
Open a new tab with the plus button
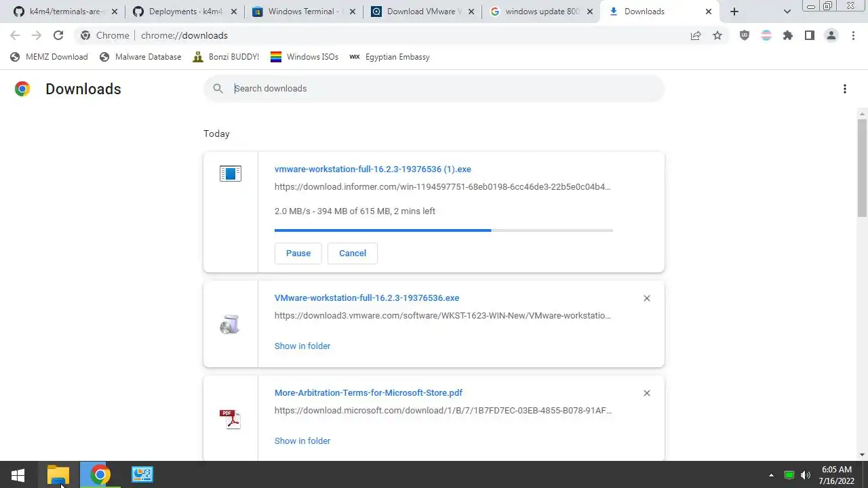734,12
